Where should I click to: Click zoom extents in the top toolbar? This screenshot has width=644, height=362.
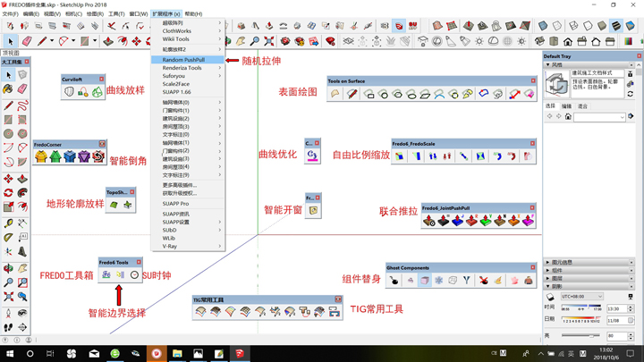click(x=269, y=41)
